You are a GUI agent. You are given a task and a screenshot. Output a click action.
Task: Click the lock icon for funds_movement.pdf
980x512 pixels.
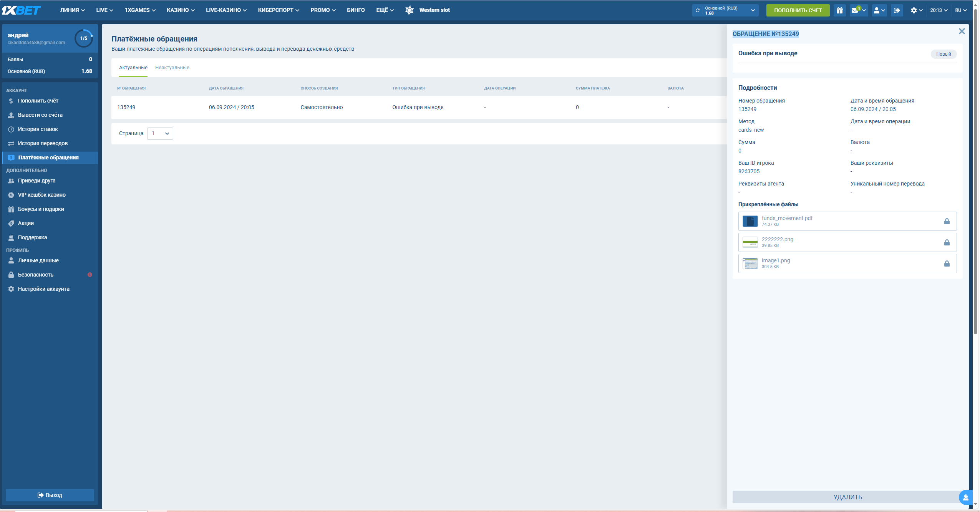947,221
